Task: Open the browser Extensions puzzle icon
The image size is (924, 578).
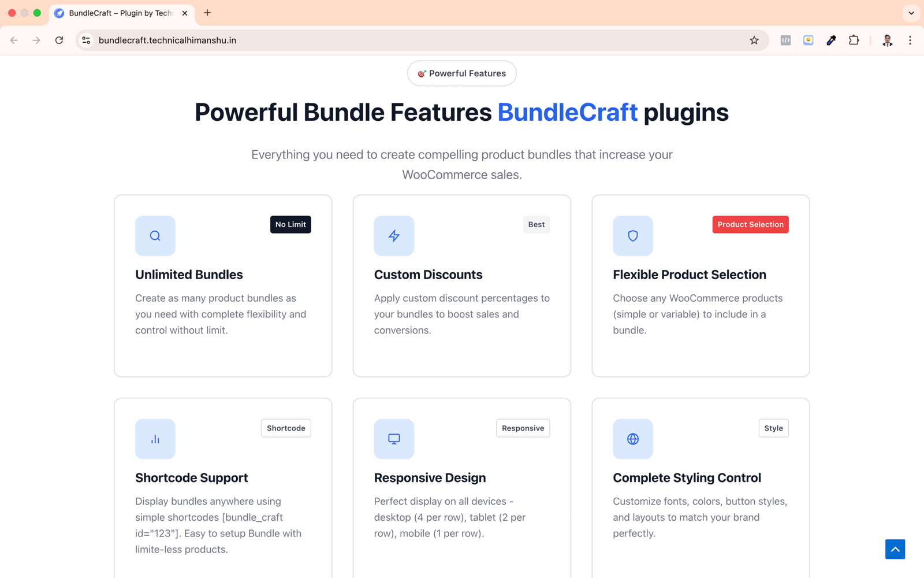Action: tap(854, 40)
